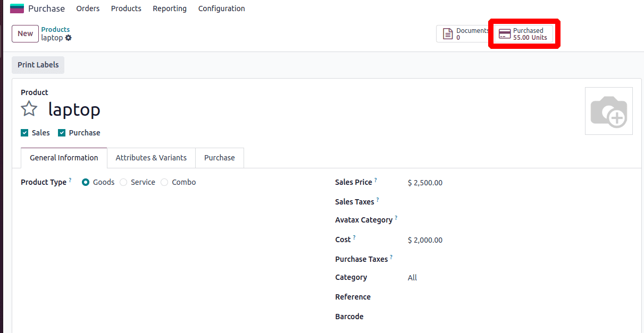Screen dimensions: 644x333
Task: Click the Product label above the name
Action: point(35,92)
